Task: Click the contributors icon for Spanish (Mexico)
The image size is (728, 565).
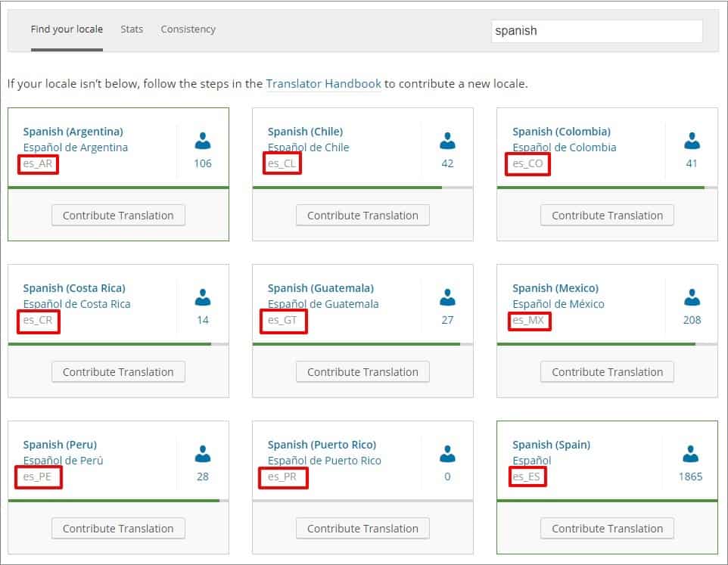Action: pos(692,297)
